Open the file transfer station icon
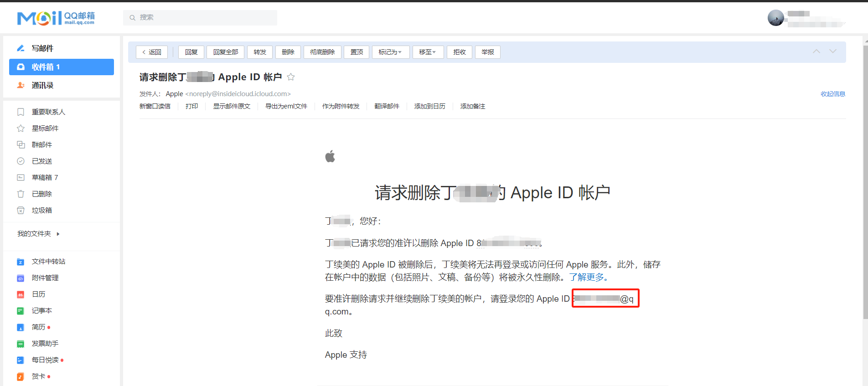Image resolution: width=868 pixels, height=386 pixels. pos(21,262)
